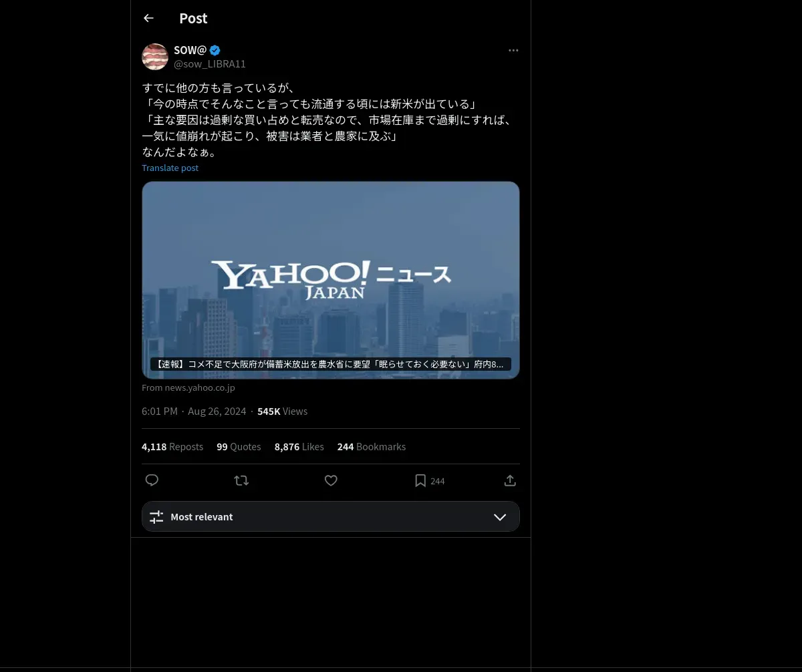
Task: Reply using the speech bubble icon
Action: coord(152,480)
